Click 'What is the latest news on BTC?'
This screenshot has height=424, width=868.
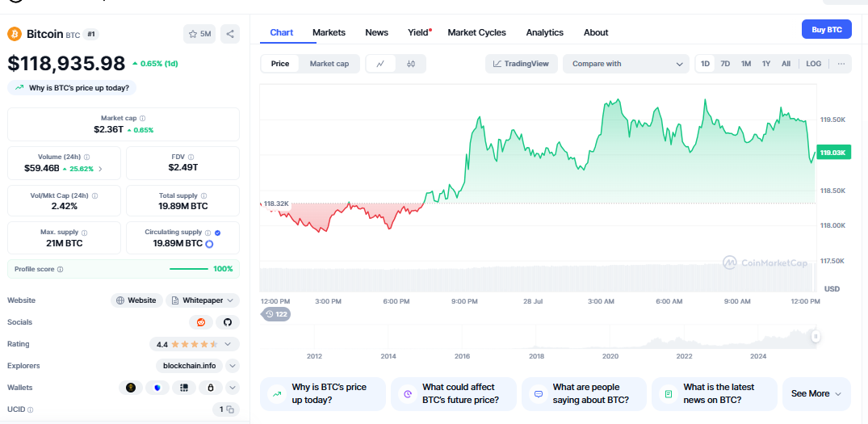pos(714,393)
